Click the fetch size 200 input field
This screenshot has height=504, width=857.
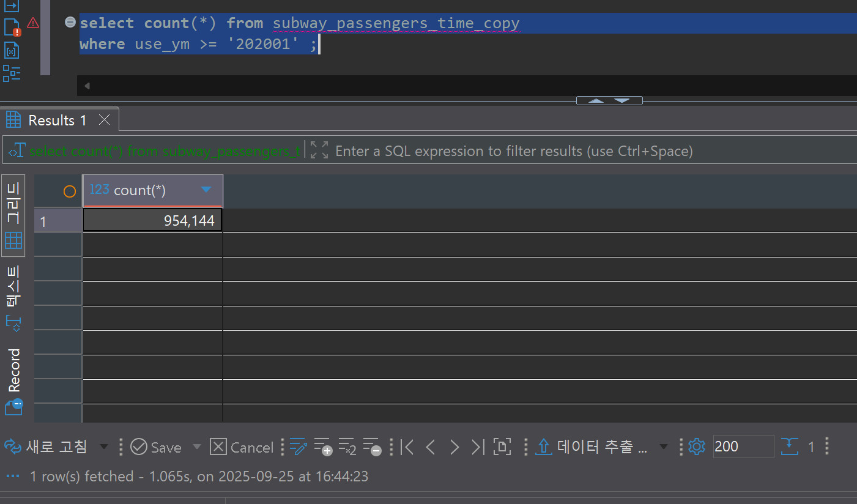[743, 447]
